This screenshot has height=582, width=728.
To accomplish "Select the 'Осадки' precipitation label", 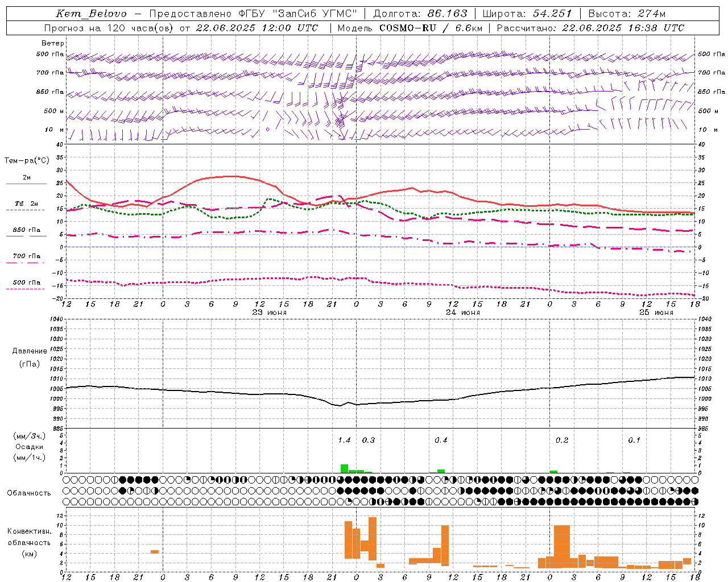I will click(30, 447).
